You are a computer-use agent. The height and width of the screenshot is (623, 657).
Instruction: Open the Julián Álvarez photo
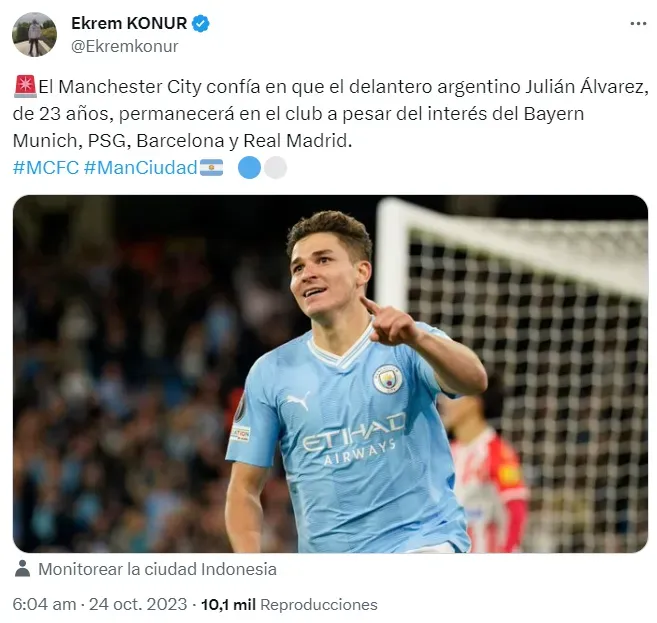(330, 374)
